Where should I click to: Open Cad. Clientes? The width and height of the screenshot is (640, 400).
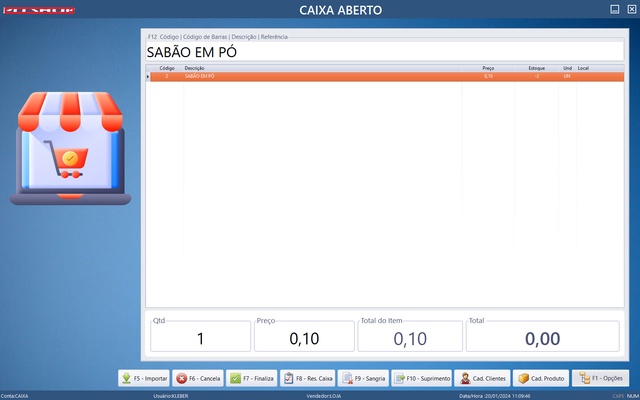pyautogui.click(x=482, y=378)
